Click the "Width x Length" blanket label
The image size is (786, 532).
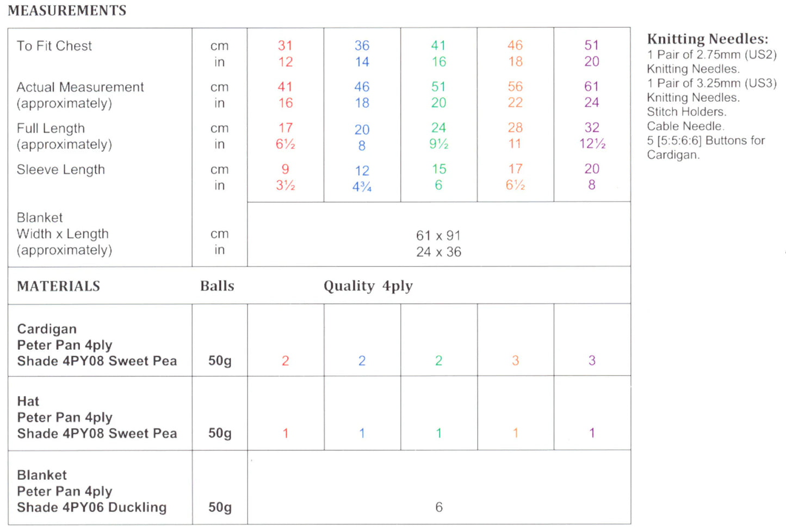click(63, 234)
